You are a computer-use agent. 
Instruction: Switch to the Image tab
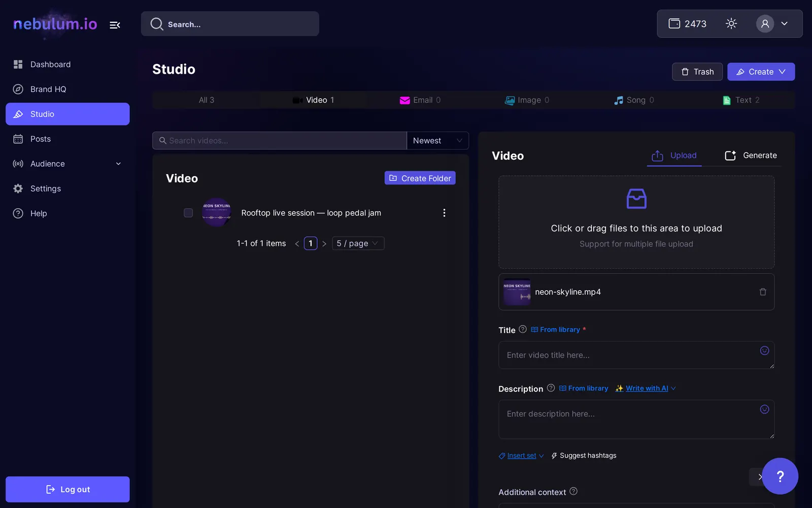pos(527,100)
